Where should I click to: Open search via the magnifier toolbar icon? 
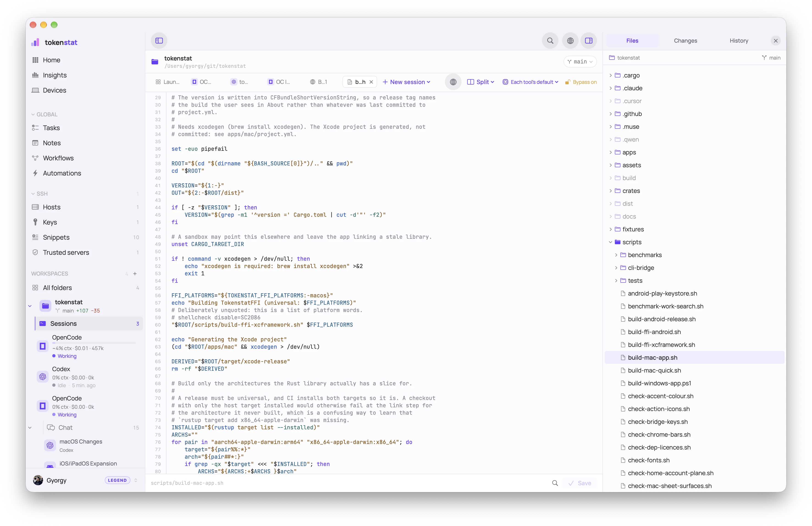click(x=550, y=41)
